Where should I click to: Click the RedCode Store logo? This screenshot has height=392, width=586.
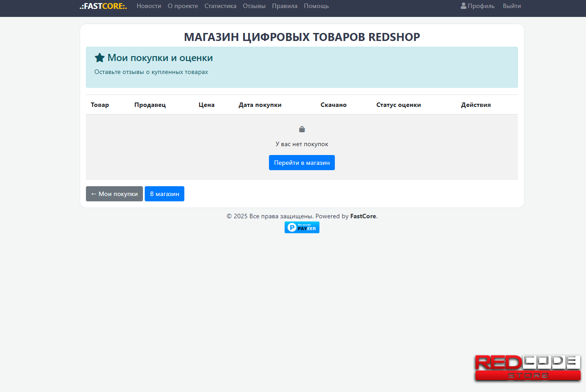tap(528, 368)
